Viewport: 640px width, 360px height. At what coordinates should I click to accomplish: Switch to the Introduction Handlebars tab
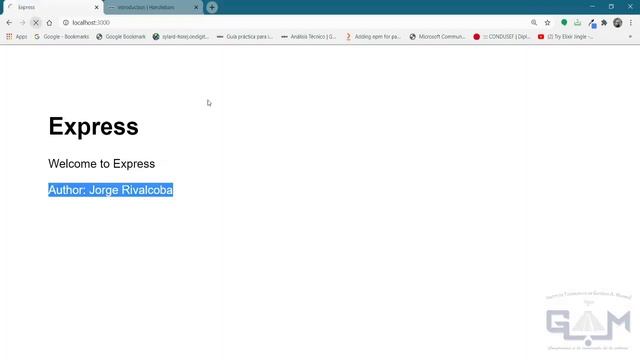(x=153, y=7)
